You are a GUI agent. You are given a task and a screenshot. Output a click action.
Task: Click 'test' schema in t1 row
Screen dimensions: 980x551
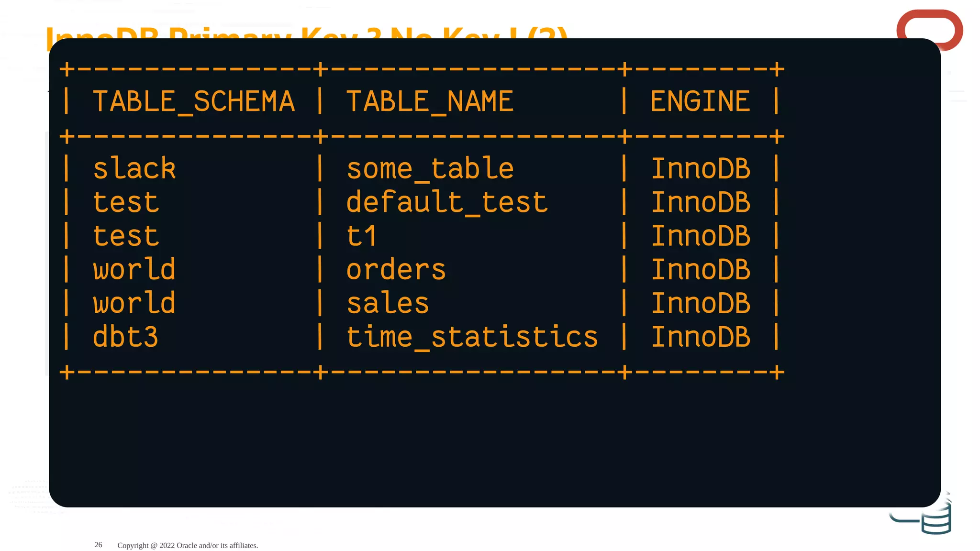coord(126,236)
